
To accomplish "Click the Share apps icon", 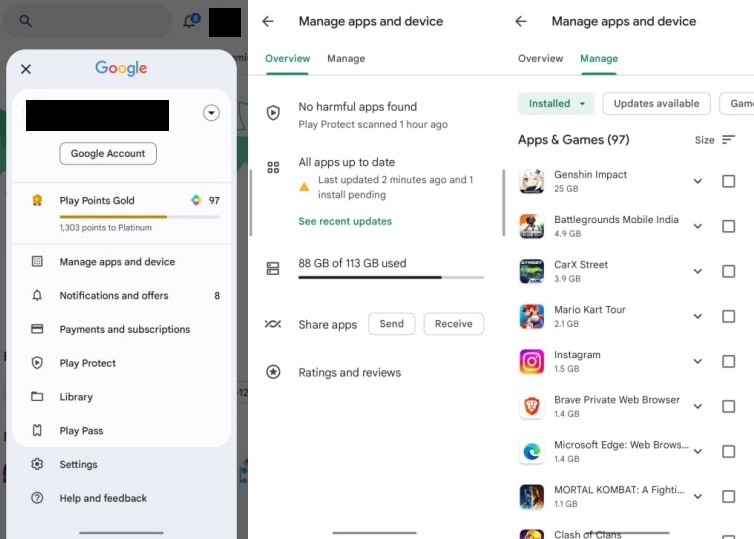I will pyautogui.click(x=273, y=324).
